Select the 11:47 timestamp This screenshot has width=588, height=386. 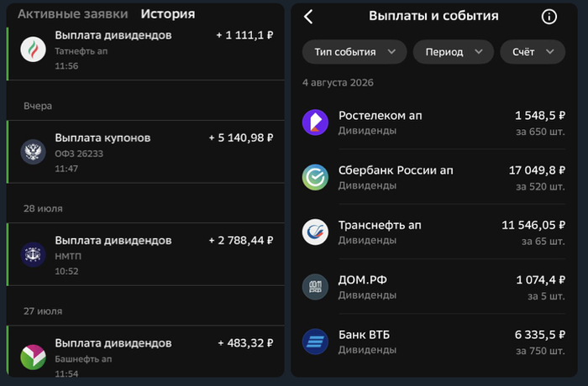point(66,169)
